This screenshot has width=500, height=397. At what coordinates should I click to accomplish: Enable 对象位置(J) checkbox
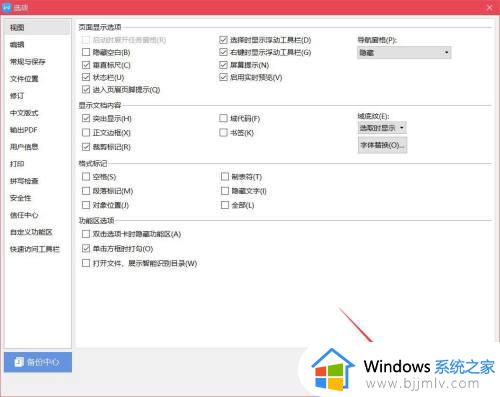point(86,205)
